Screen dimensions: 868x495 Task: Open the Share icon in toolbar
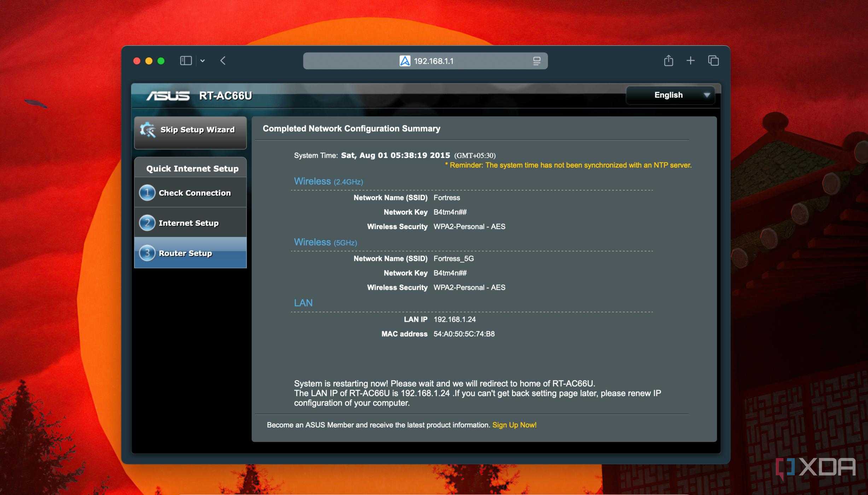coord(668,60)
